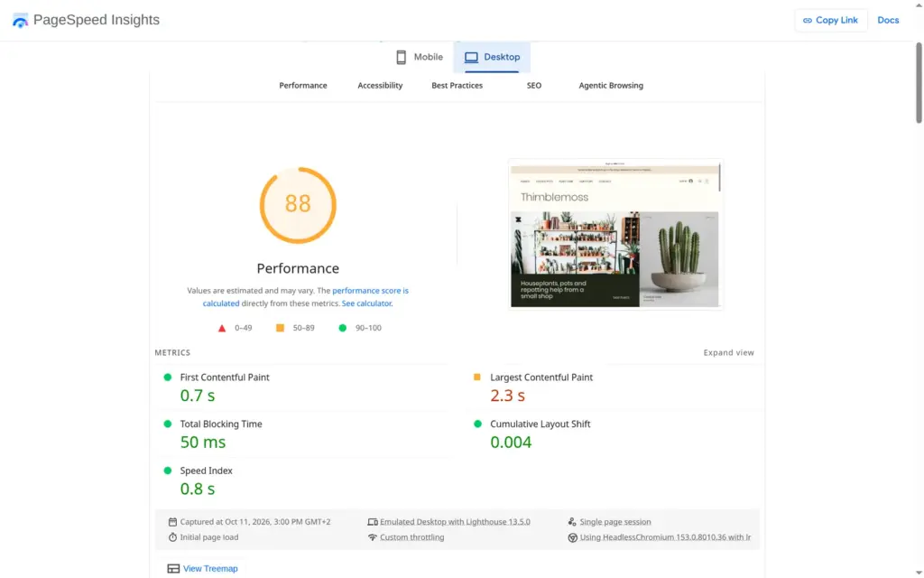Click the Copy Link button
The height and width of the screenshot is (578, 924).
pos(830,20)
